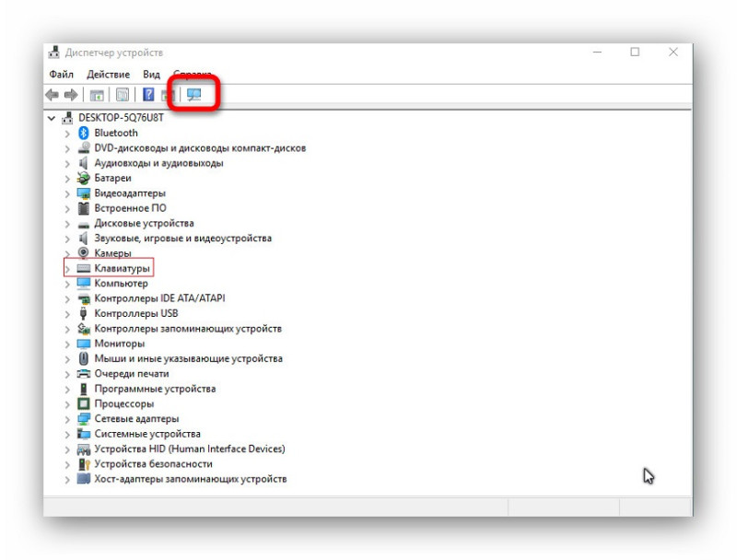Expand the Клавиатуры category

coord(67,269)
